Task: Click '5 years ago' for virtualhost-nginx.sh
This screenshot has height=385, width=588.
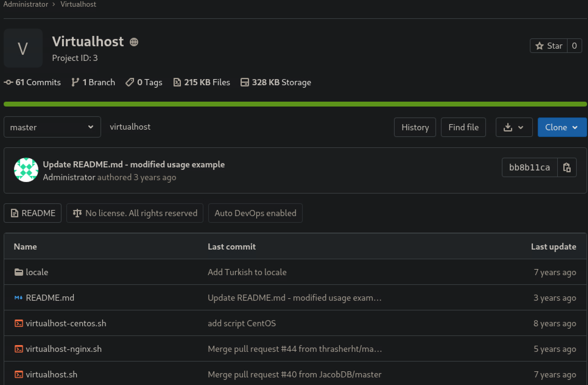Action: coord(555,349)
